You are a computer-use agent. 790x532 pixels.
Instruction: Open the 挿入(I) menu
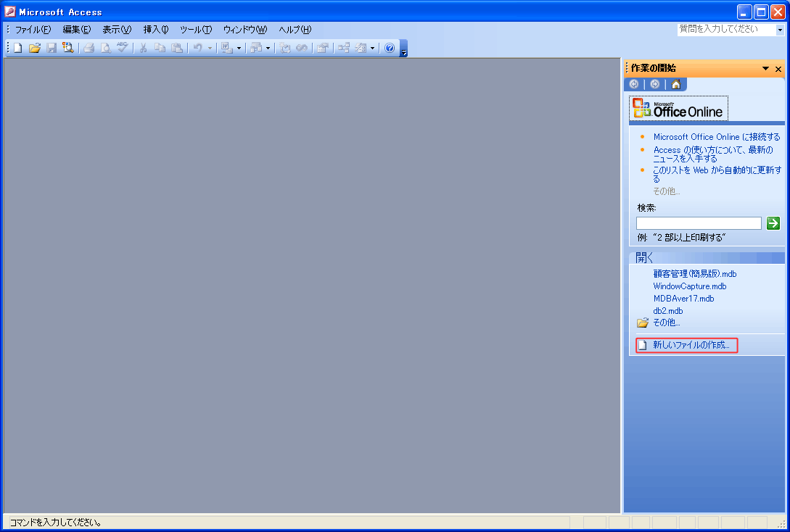(156, 30)
